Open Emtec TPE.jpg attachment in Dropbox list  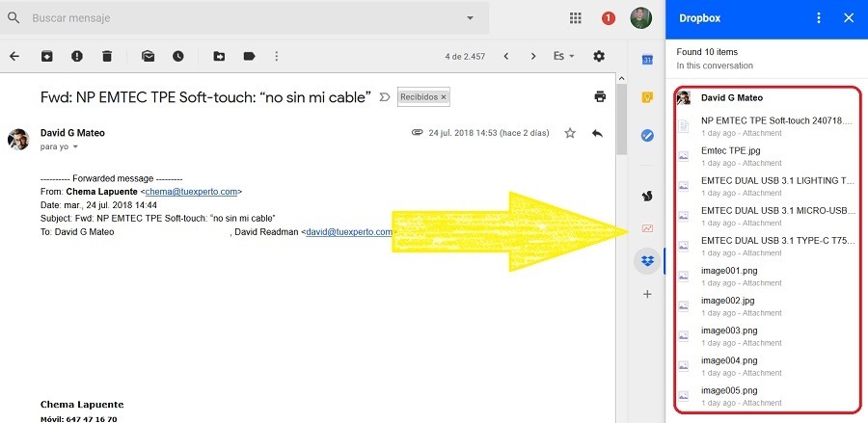click(731, 150)
